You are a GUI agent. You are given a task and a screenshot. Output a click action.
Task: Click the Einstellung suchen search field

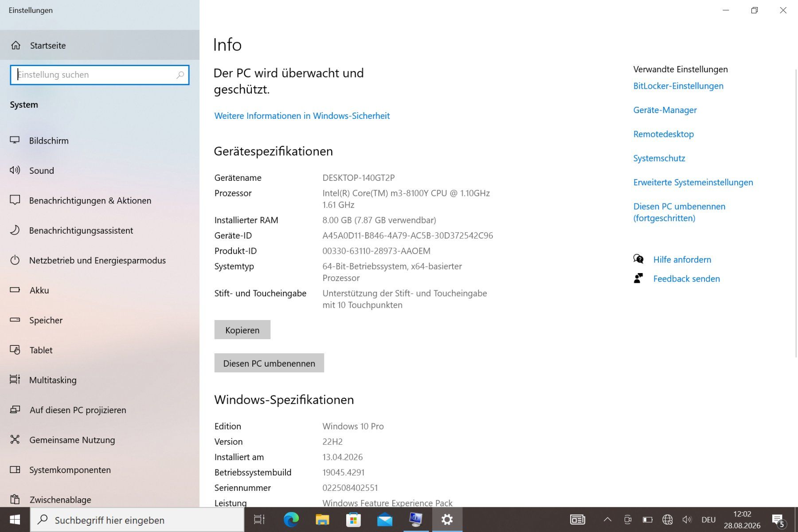[x=100, y=75]
